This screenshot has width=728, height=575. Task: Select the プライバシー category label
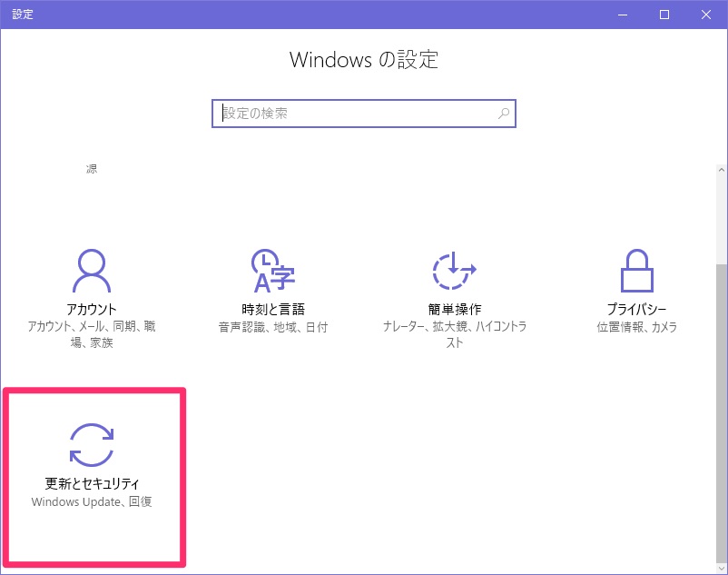coord(636,309)
